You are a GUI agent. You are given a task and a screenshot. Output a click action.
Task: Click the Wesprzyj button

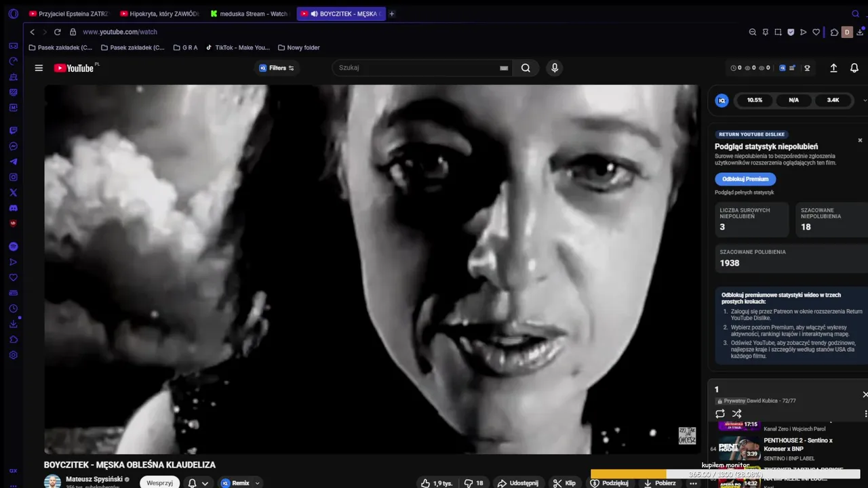point(160,483)
